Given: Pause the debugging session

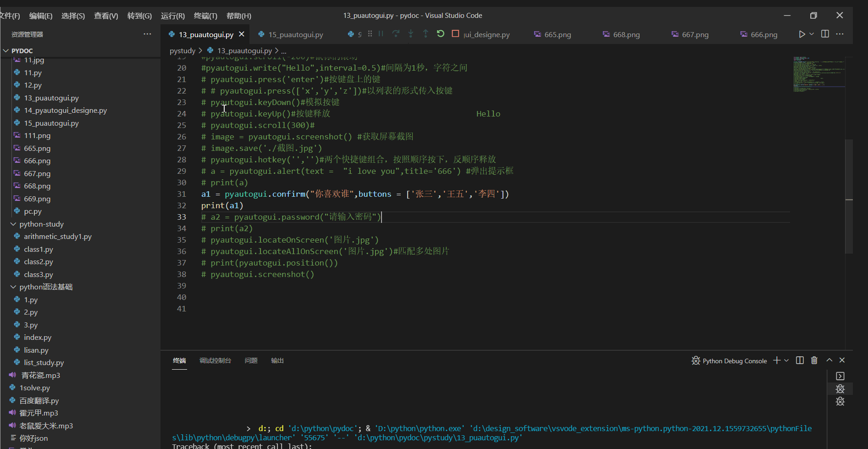Looking at the screenshot, I should 381,34.
